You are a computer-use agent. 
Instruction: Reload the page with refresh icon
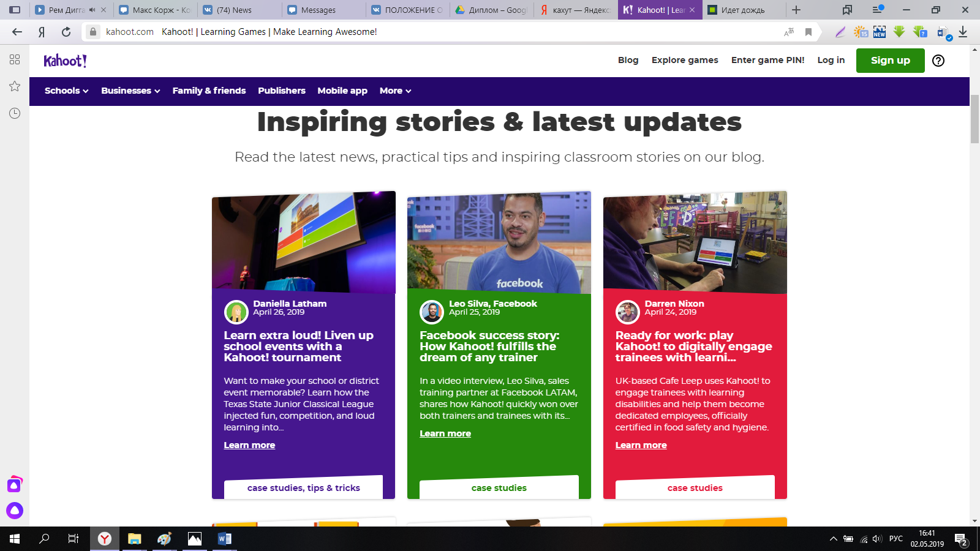(66, 32)
